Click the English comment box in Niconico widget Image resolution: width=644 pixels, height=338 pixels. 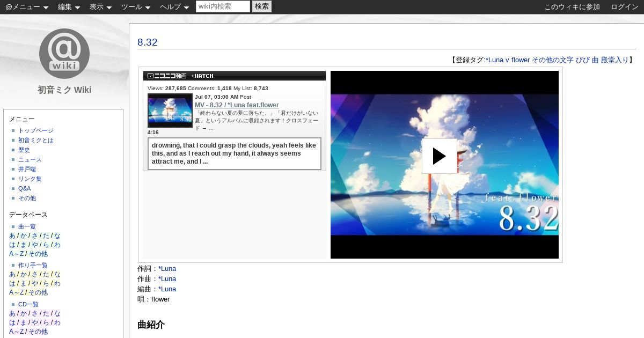(235, 153)
